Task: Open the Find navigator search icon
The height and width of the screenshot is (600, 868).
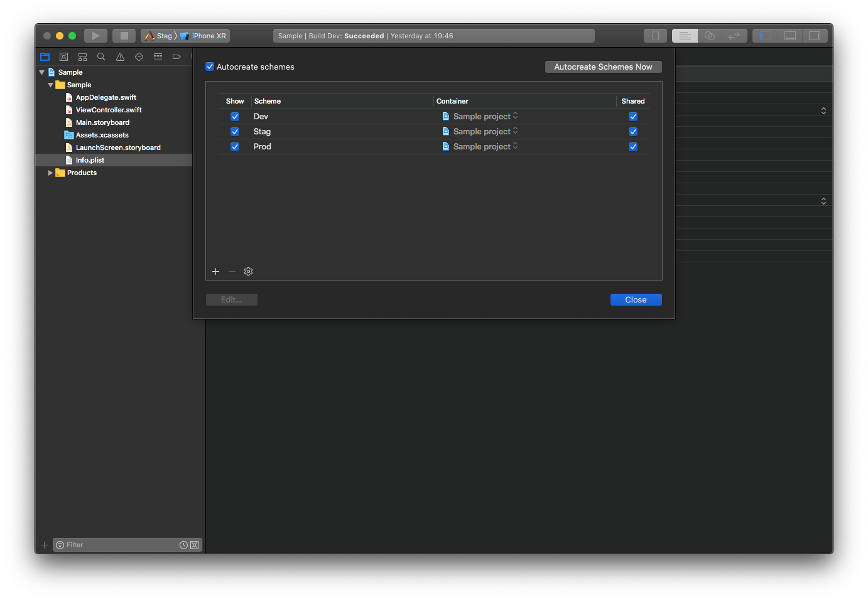Action: (101, 57)
